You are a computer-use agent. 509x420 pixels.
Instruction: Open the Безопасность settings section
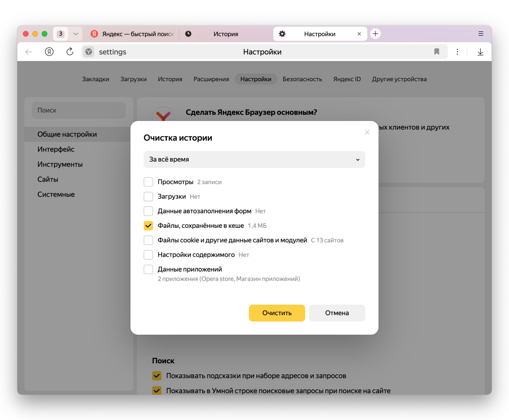pyautogui.click(x=302, y=79)
